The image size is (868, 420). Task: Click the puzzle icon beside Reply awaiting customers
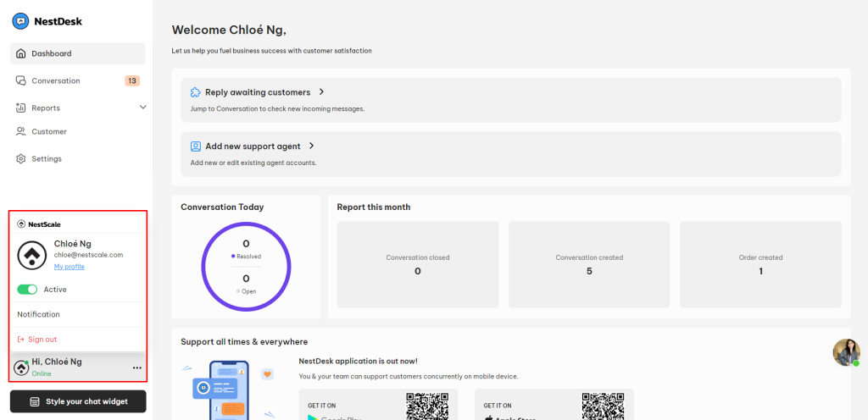[x=196, y=92]
